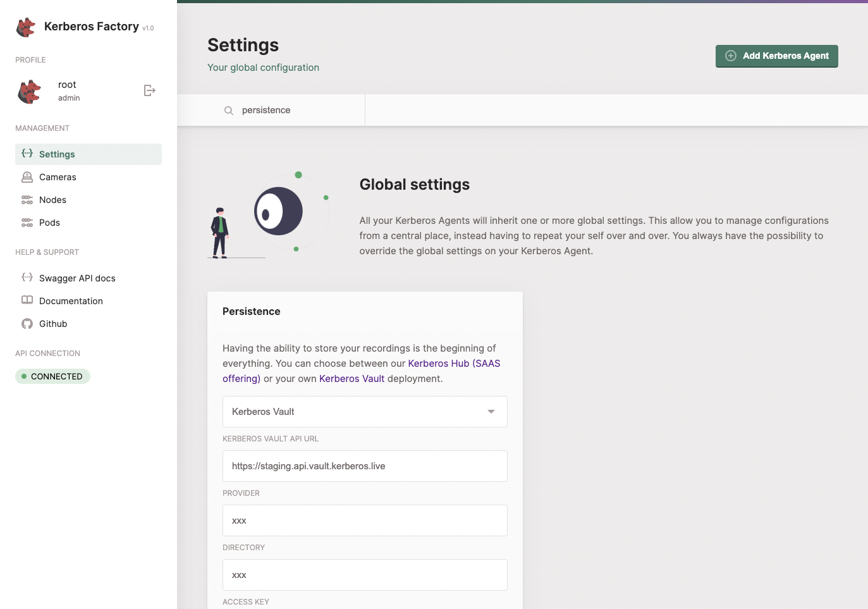868x609 pixels.
Task: Click the Kerberos Factory logo
Action: point(25,27)
